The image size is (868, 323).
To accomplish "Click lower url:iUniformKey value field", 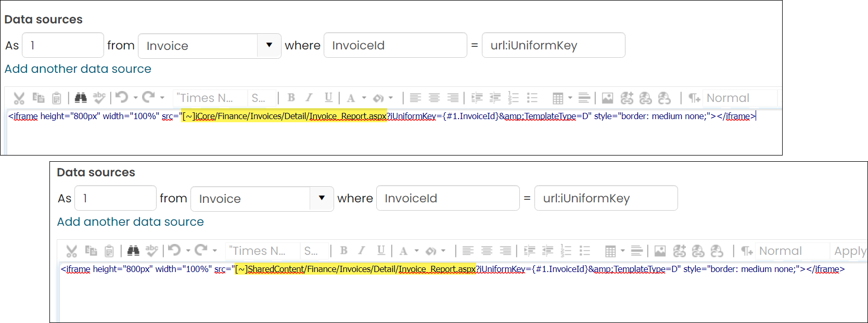I will point(606,198).
